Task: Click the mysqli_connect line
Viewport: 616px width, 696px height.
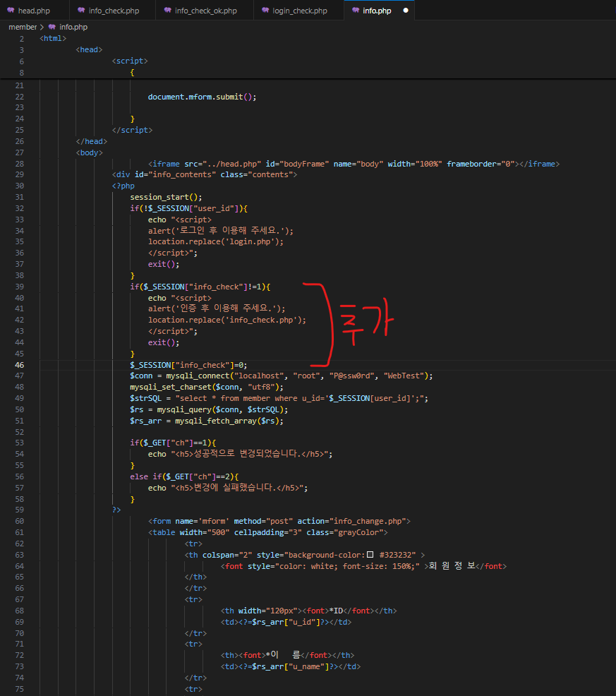Action: point(282,376)
